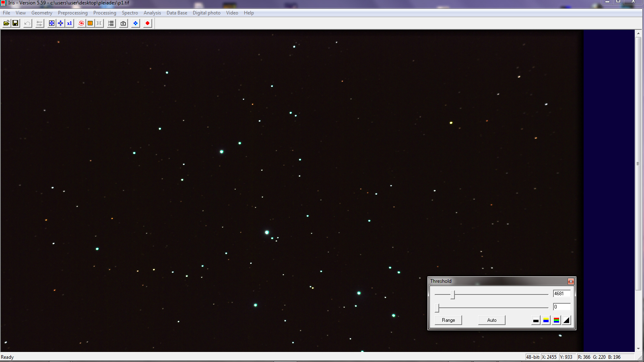Image resolution: width=644 pixels, height=362 pixels.
Task: Click the Range button in Threshold
Action: pyautogui.click(x=448, y=320)
